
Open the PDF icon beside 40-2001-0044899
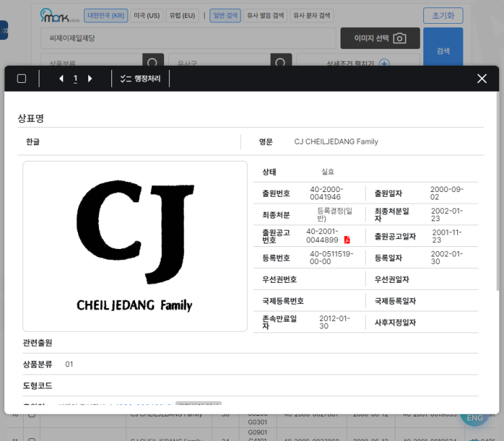(x=347, y=239)
